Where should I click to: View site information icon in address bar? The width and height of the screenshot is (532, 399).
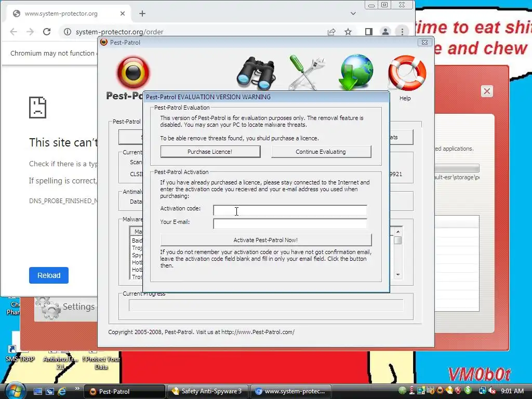68,32
